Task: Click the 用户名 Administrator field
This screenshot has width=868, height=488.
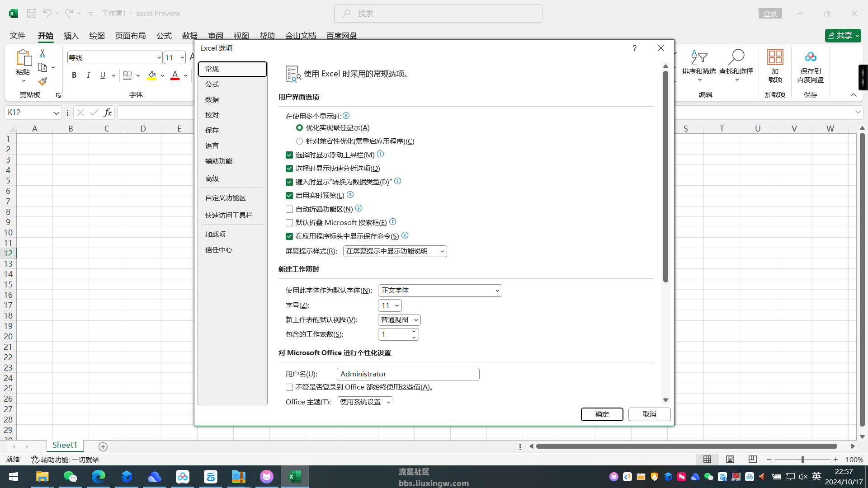Action: tap(408, 374)
